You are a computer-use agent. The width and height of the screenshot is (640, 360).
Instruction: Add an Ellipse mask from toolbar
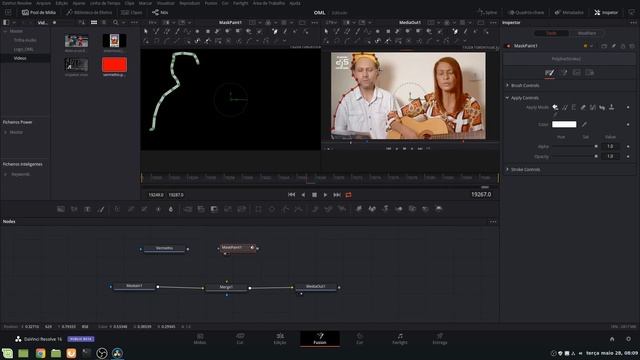pyautogui.click(x=272, y=209)
